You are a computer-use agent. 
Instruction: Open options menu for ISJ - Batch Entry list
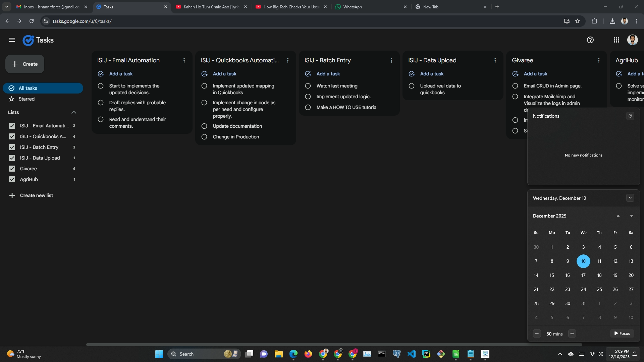coord(391,60)
